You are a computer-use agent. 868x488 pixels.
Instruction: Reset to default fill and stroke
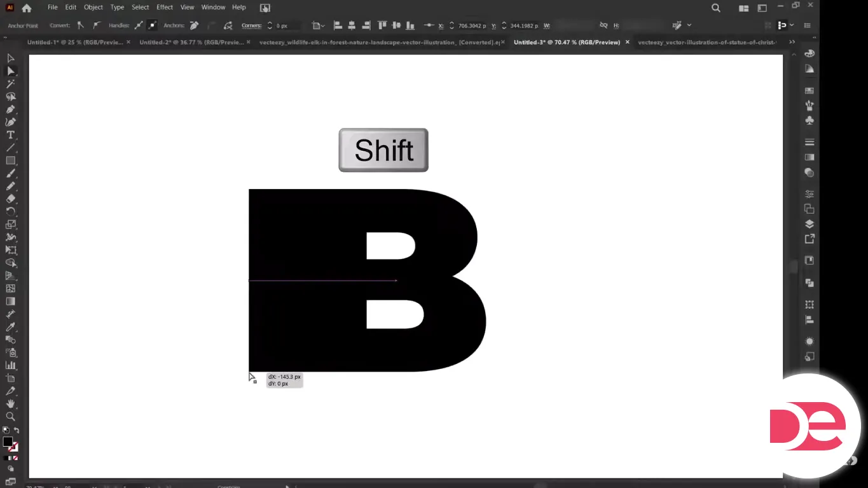[6, 431]
